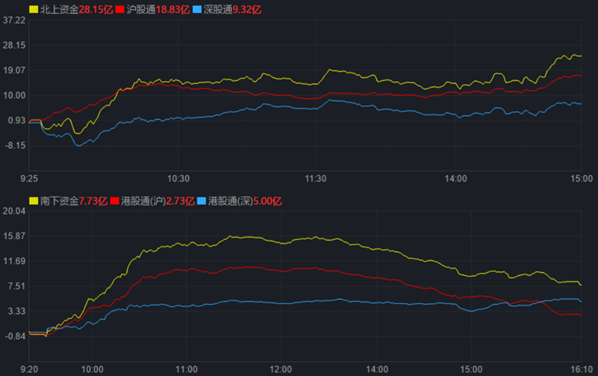Image resolution: width=598 pixels, height=376 pixels.
Task: Click the 10:30 time marker on top chart
Action: tap(178, 178)
